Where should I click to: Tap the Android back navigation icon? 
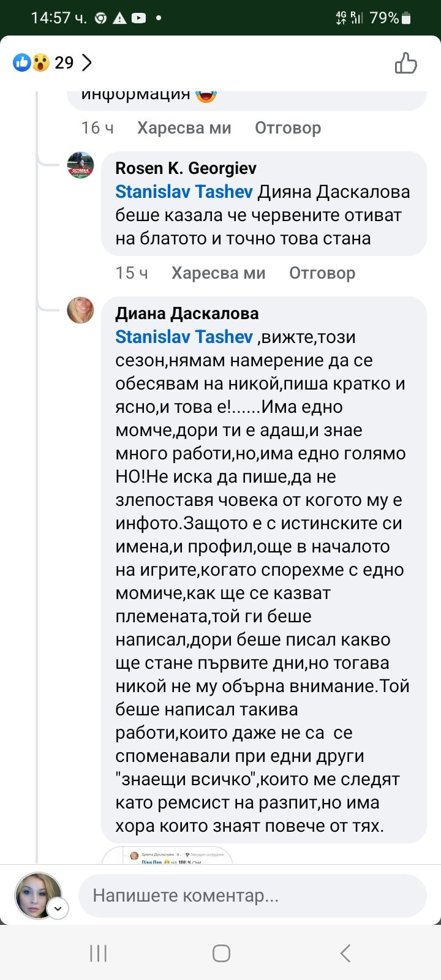pyautogui.click(x=345, y=953)
